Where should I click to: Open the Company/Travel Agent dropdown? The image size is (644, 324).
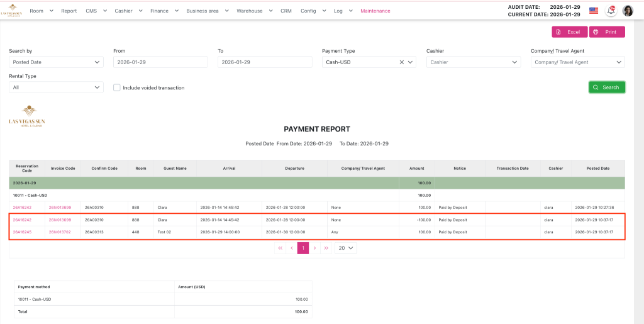577,62
